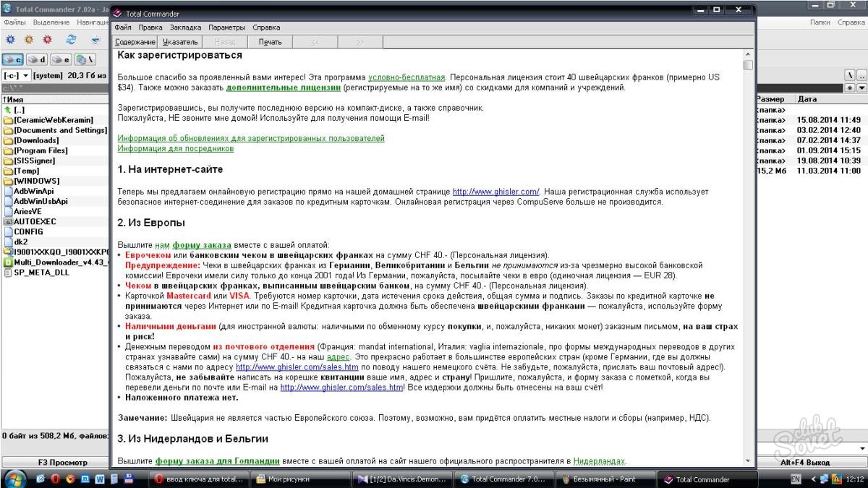
Task: Open the http://www.ghisler.com/ homepage link
Action: pyautogui.click(x=496, y=192)
